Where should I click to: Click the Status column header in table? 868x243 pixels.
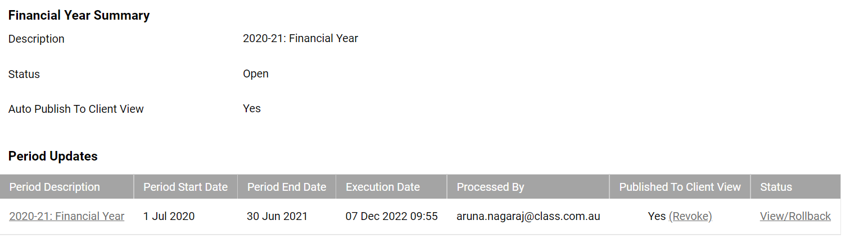tap(776, 187)
